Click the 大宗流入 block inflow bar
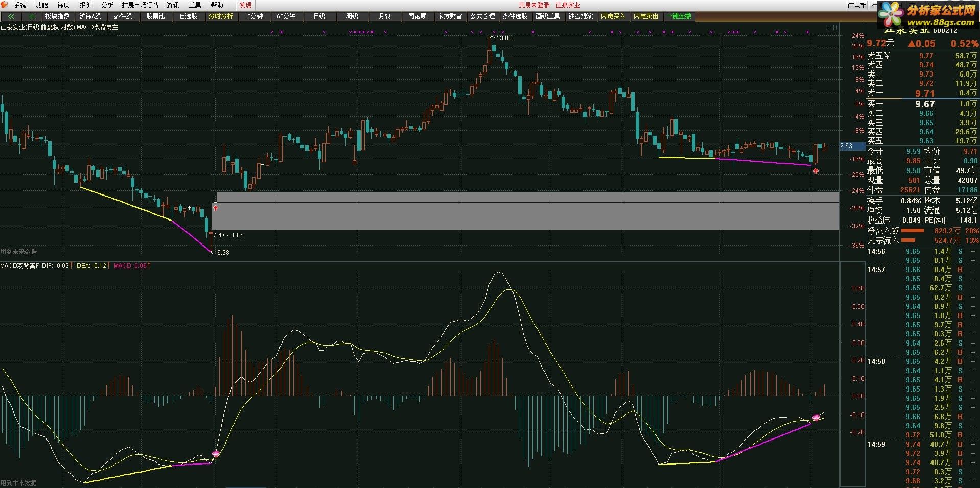980x488 pixels. [x=908, y=240]
